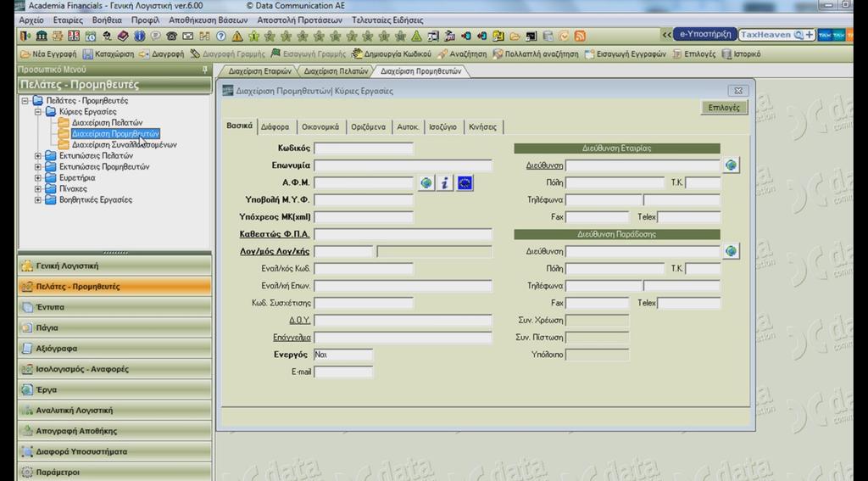Select Διαχείριση Πελατών in the tree

click(107, 122)
